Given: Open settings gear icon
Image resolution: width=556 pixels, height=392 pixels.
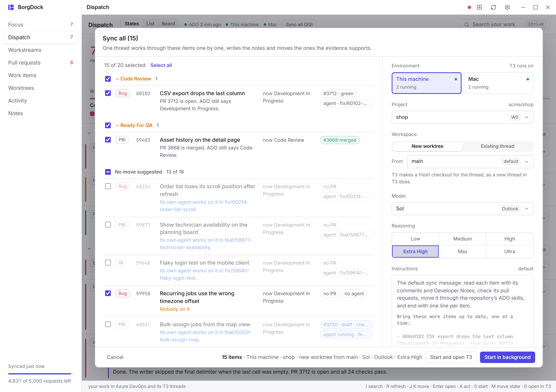Looking at the screenshot, I should tap(507, 7).
